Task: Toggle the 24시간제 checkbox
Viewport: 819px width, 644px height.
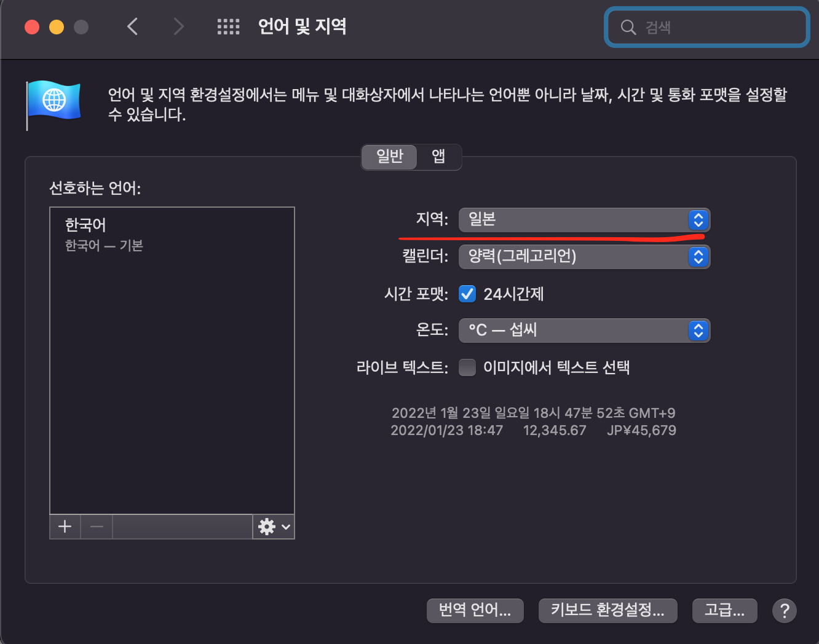Action: coord(467,294)
